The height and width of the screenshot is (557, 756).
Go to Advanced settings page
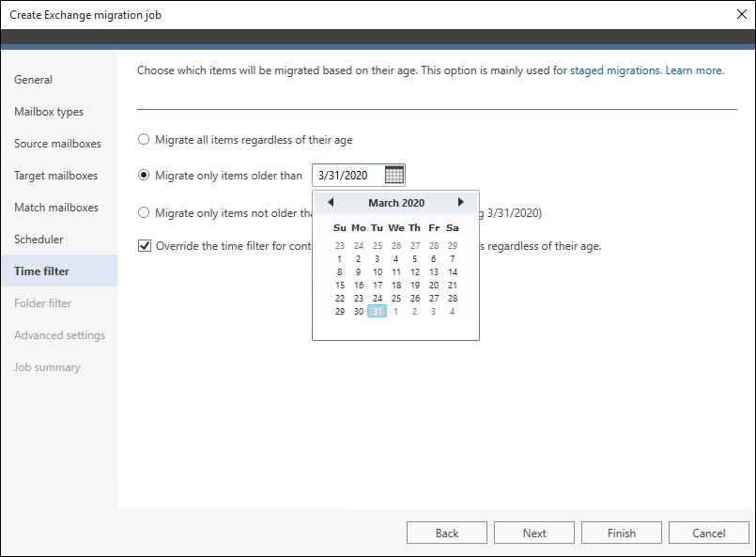point(59,335)
